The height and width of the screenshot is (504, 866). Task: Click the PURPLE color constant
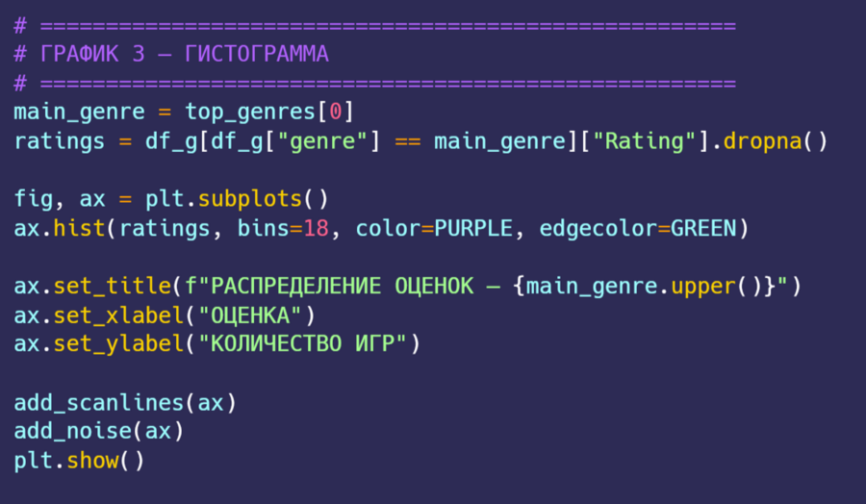coord(474,229)
